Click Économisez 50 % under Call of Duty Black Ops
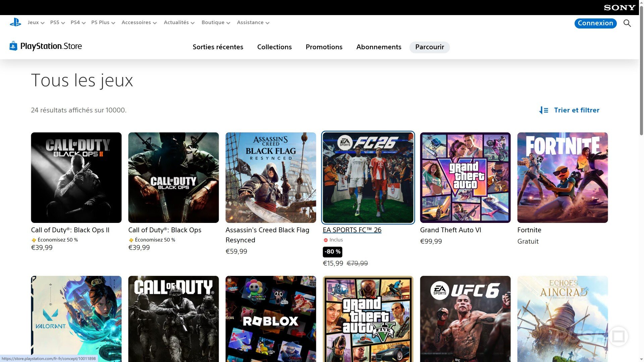This screenshot has height=362, width=644. 155,240
